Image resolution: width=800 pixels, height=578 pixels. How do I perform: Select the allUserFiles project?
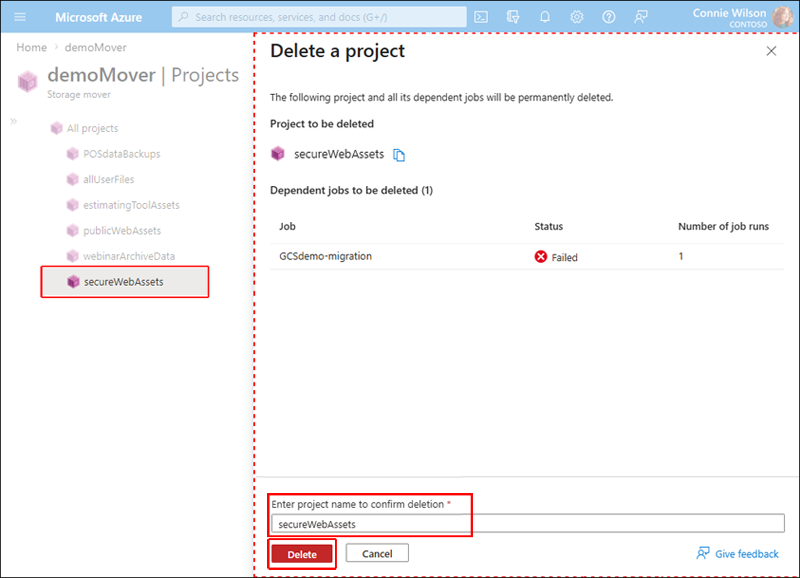(x=109, y=179)
